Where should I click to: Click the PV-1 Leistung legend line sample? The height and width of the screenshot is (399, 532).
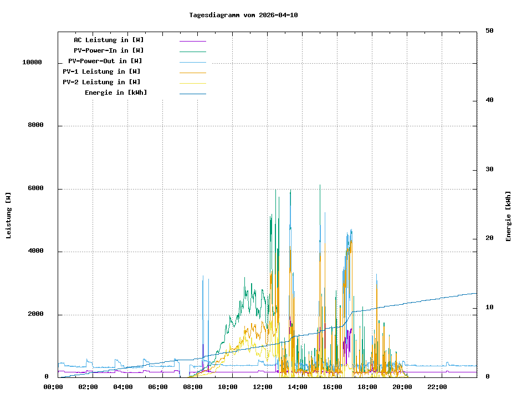(192, 72)
